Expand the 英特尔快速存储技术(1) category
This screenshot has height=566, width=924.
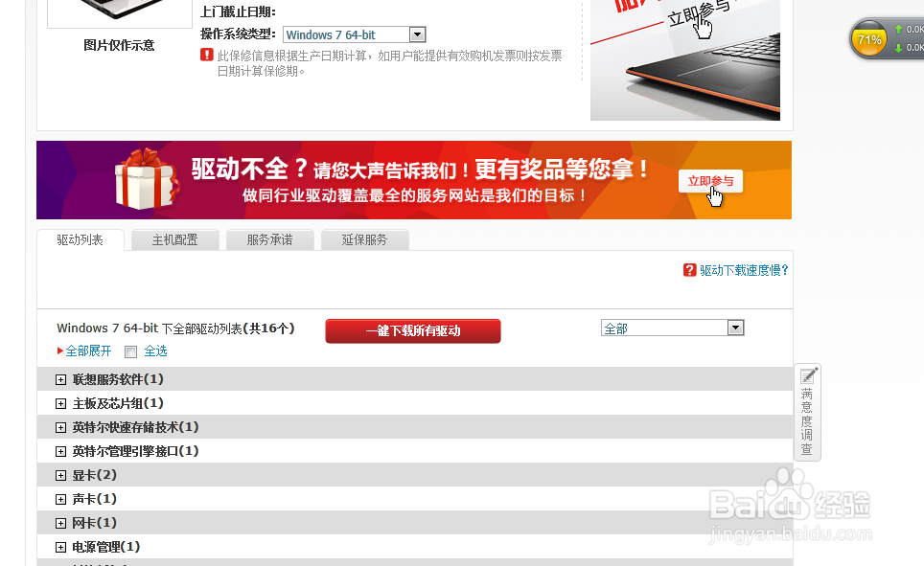coord(60,427)
